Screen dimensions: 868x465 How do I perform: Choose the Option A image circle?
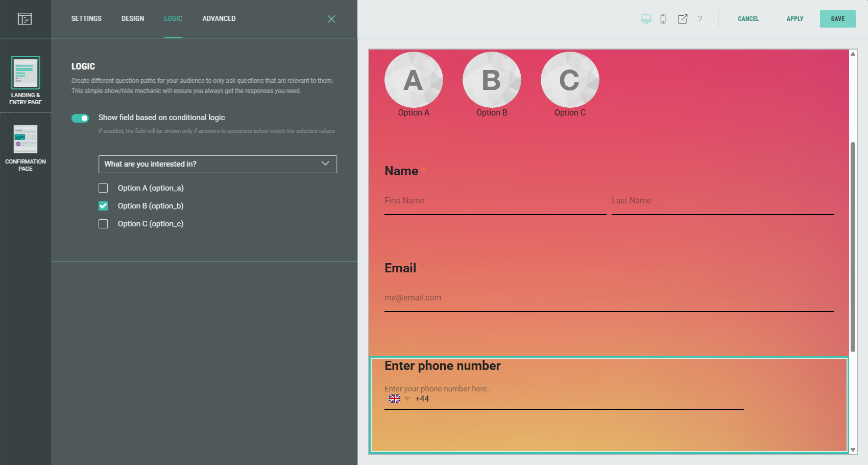point(414,80)
